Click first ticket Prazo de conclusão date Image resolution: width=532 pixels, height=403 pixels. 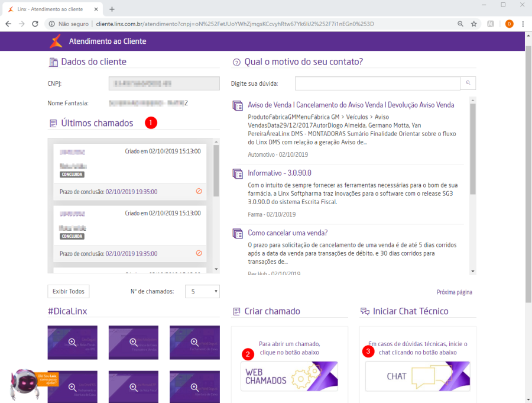point(131,192)
